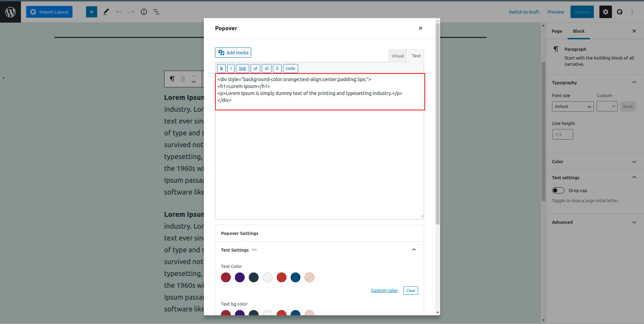The width and height of the screenshot is (644, 324).
Task: Click the ul quicktag button
Action: point(255,69)
